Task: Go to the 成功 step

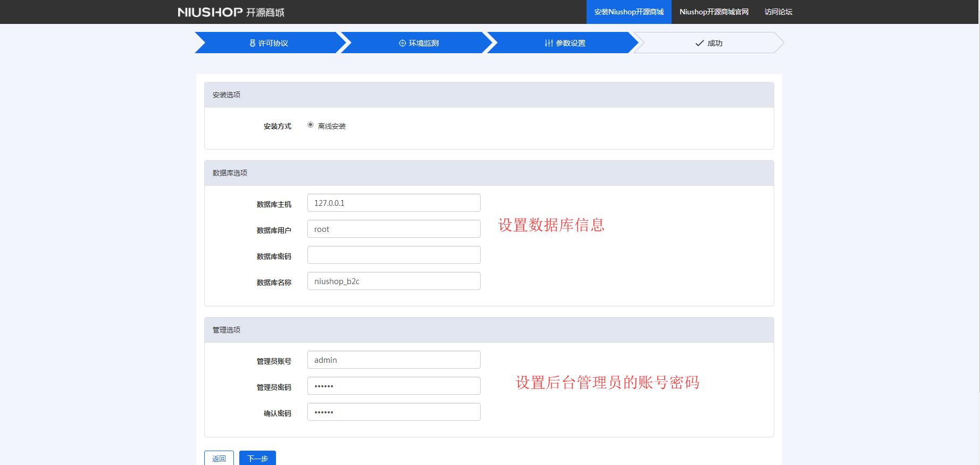Action: (x=709, y=43)
